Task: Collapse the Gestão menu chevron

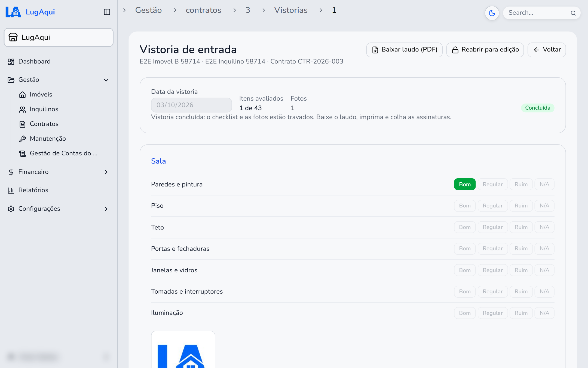Action: tap(106, 80)
